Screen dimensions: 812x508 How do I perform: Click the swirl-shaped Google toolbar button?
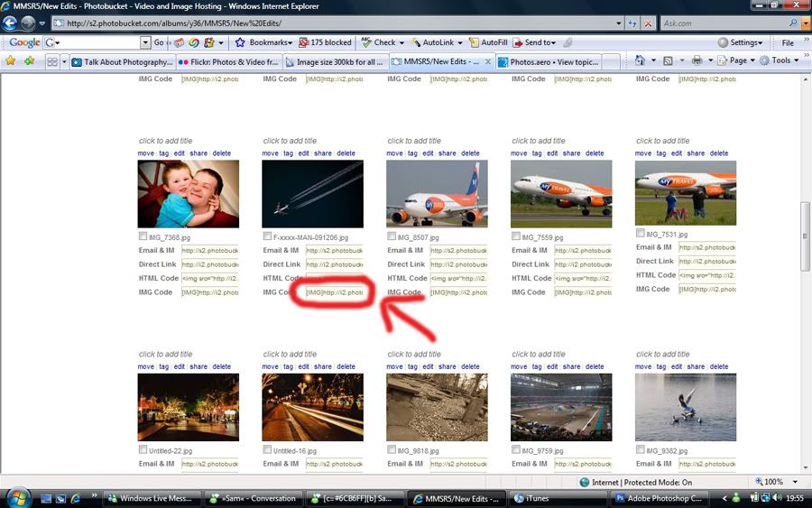tap(194, 42)
